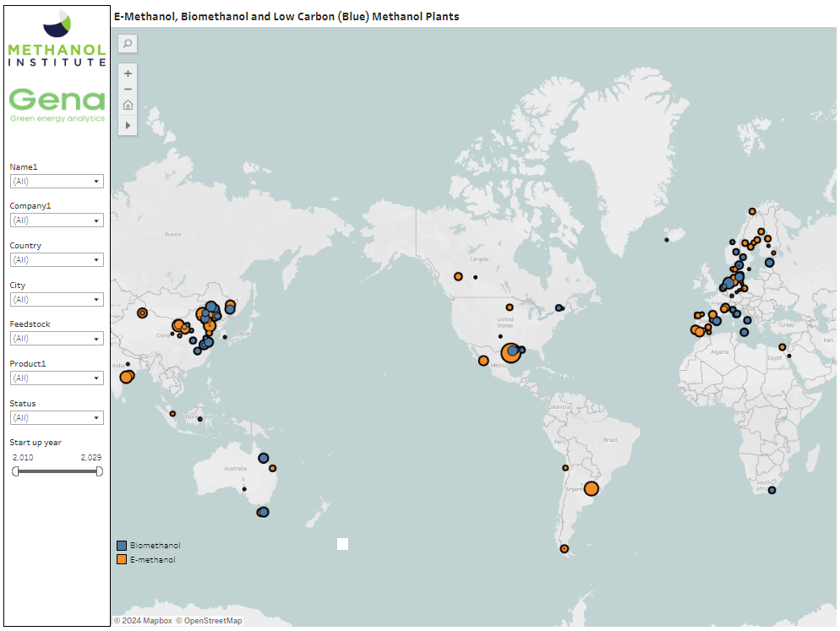Click the E-methanol legend label
840x631 pixels.
[153, 559]
